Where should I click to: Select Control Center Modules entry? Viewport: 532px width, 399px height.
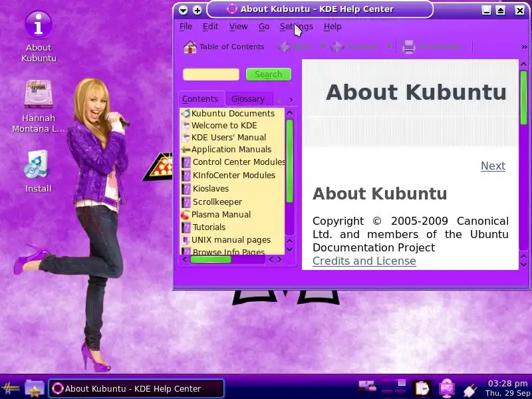tap(232, 162)
